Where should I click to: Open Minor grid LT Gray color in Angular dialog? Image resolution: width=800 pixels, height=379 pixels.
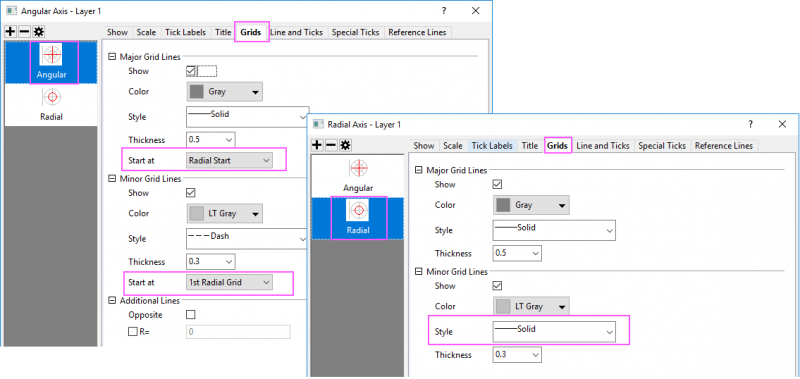[224, 214]
